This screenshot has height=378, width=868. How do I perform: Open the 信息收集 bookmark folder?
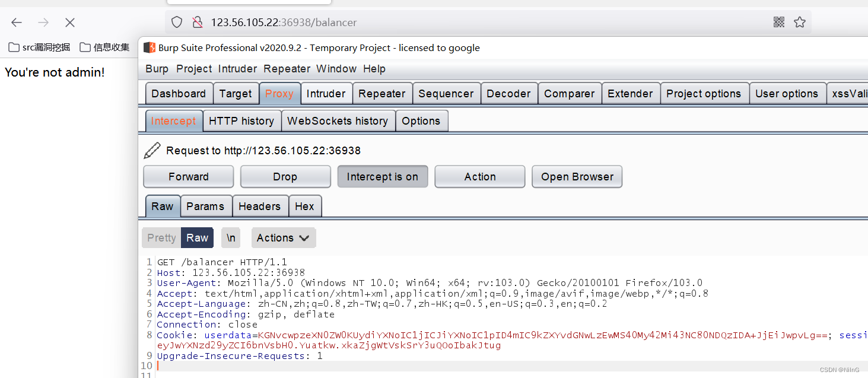104,47
